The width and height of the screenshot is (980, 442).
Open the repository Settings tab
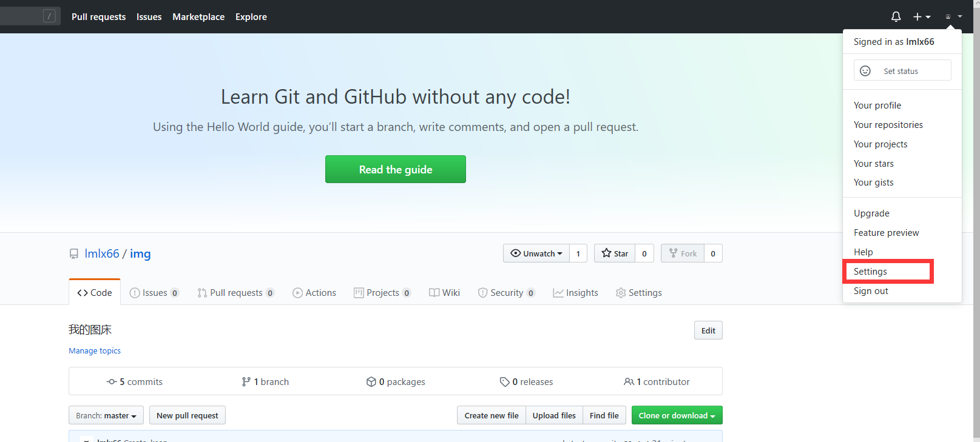click(638, 293)
